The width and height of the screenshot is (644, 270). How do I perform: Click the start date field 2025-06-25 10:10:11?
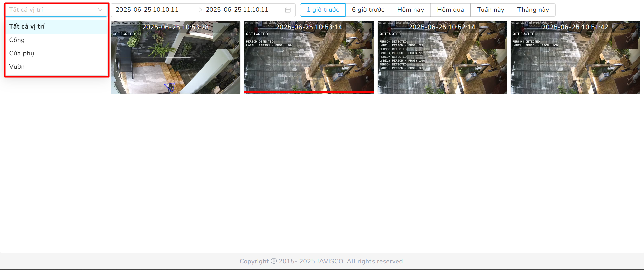(x=147, y=10)
